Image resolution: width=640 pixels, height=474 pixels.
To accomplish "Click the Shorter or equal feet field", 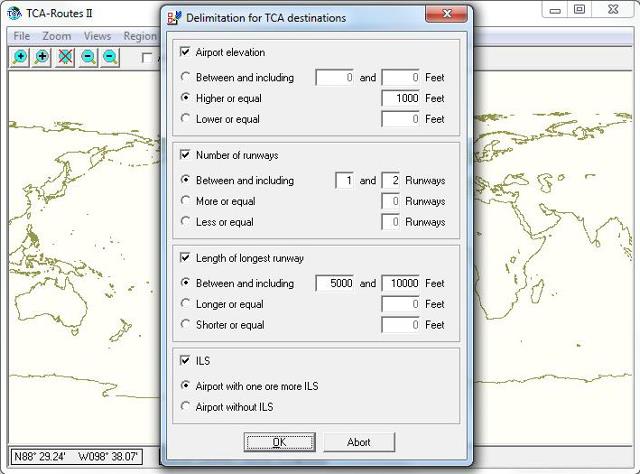I will pyautogui.click(x=400, y=325).
